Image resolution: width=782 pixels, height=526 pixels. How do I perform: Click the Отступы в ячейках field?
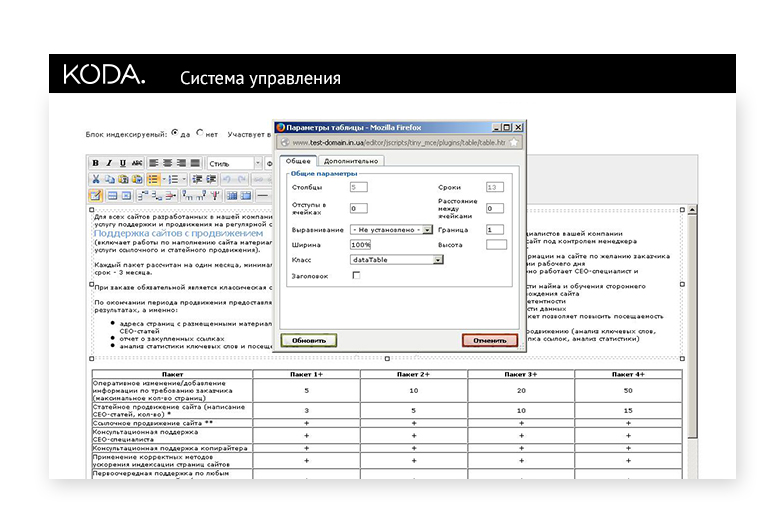pos(359,208)
